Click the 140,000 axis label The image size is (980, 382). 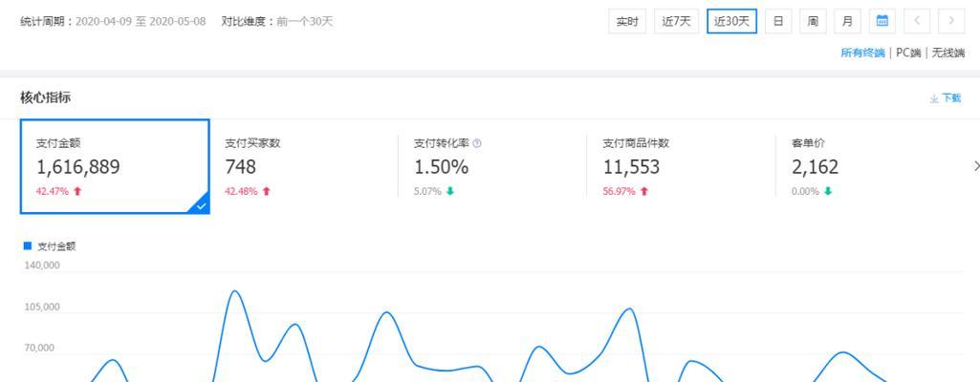[42, 265]
